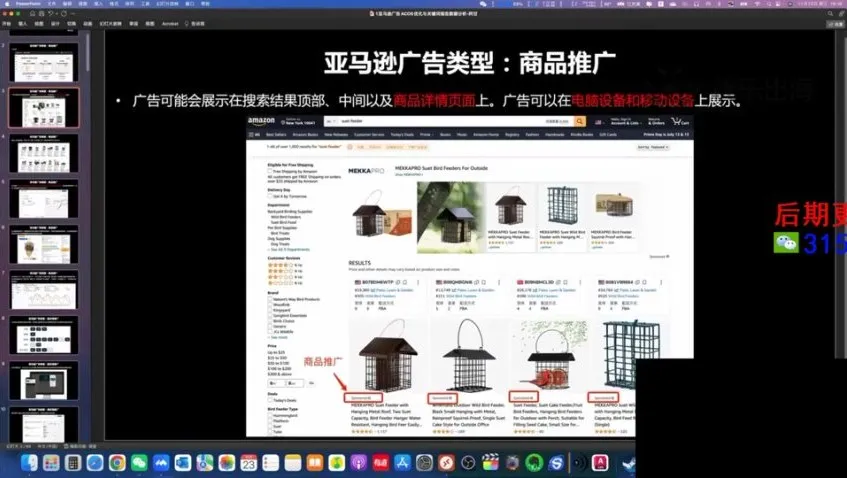Open WeChat from the dock
Screen dimensions: 847x478
139,463
